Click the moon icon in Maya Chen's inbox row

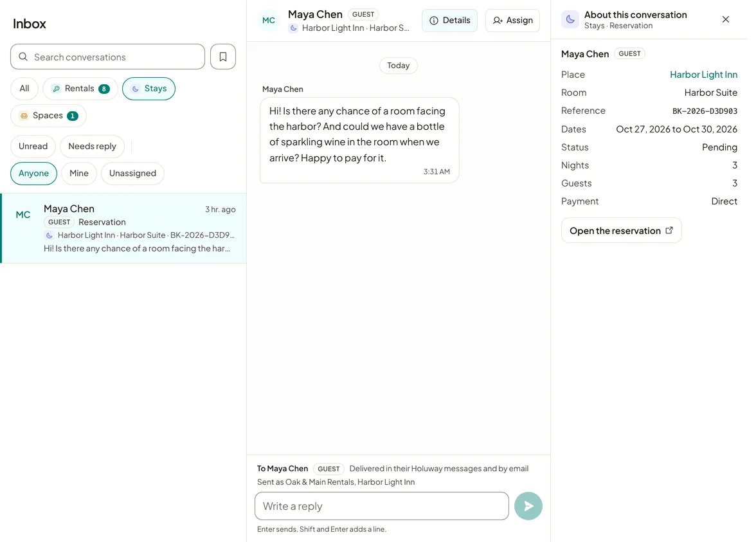click(49, 235)
